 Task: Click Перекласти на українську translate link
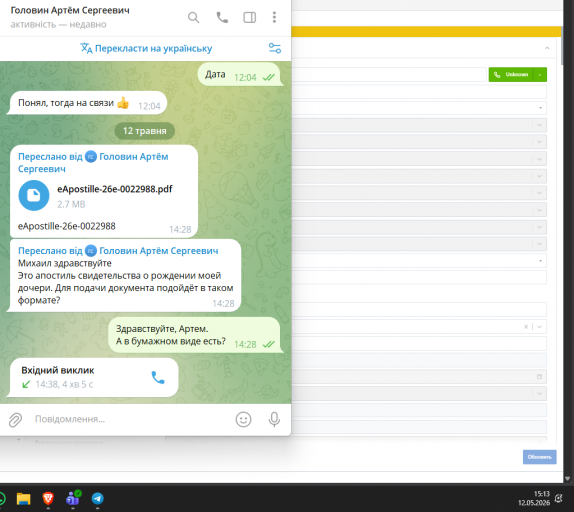click(x=146, y=48)
